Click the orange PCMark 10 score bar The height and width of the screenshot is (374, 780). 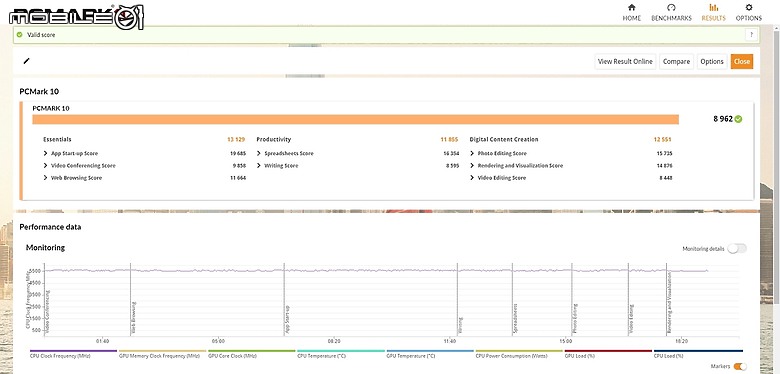tap(356, 119)
